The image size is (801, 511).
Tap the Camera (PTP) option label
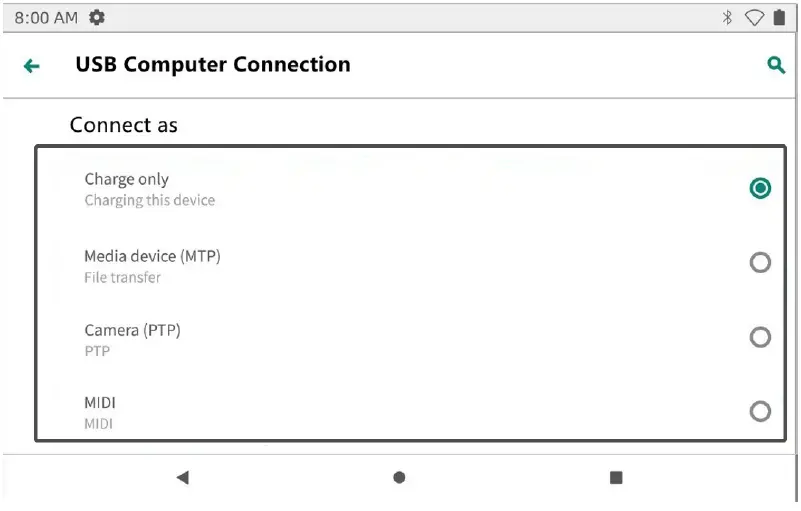(x=132, y=330)
